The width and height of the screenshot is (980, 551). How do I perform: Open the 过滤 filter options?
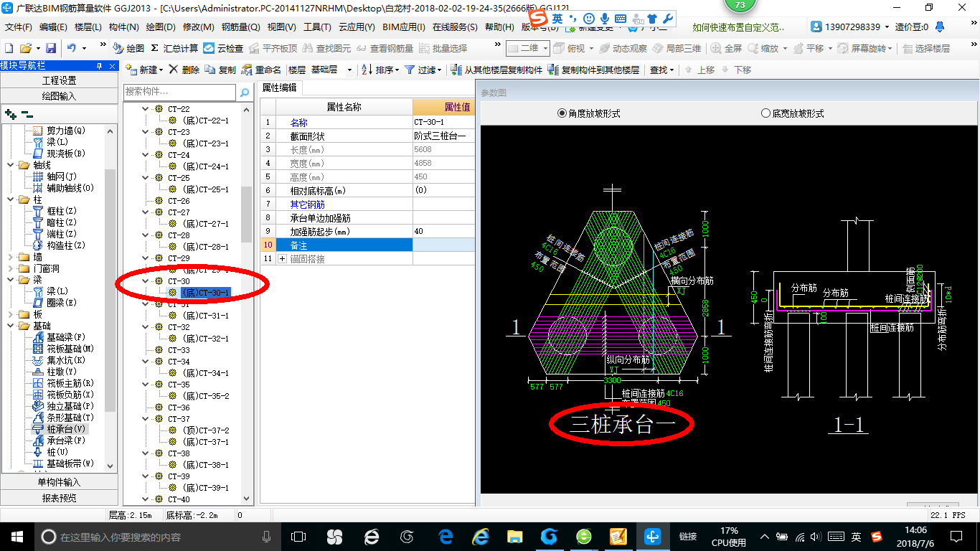pyautogui.click(x=425, y=70)
